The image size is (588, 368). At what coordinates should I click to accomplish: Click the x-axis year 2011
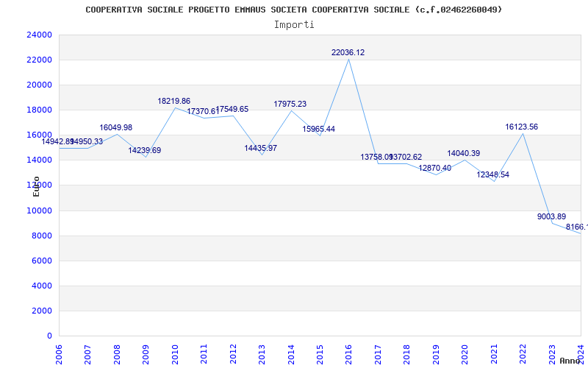(x=204, y=354)
